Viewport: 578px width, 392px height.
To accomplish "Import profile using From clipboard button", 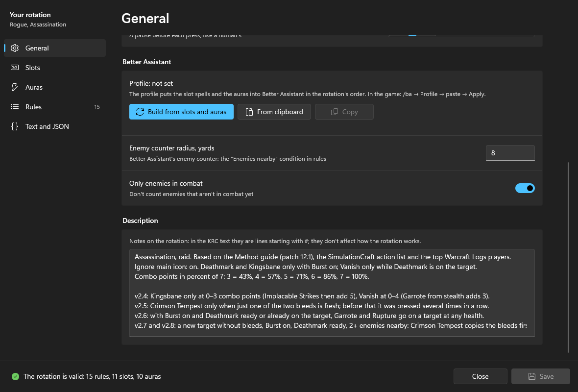I will point(274,112).
